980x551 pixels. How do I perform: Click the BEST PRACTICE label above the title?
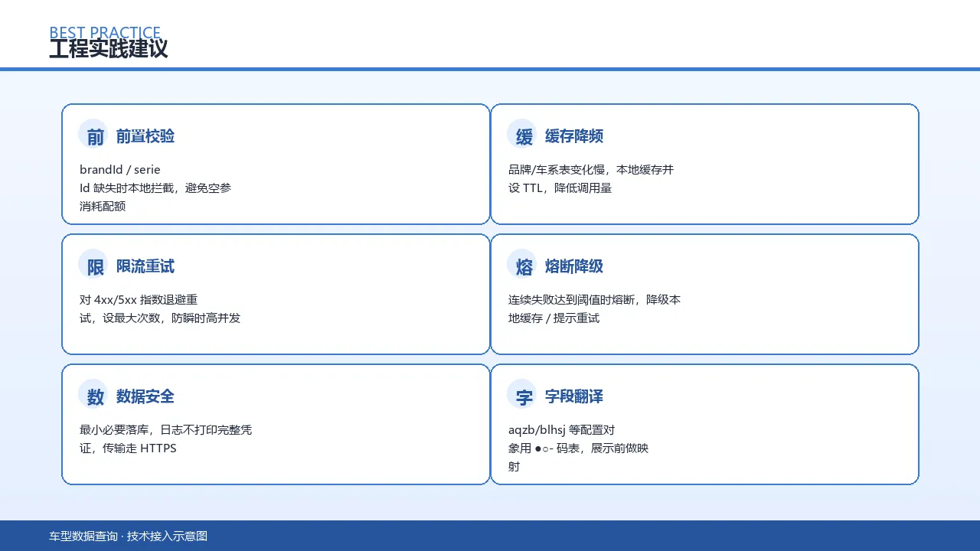[x=105, y=33]
